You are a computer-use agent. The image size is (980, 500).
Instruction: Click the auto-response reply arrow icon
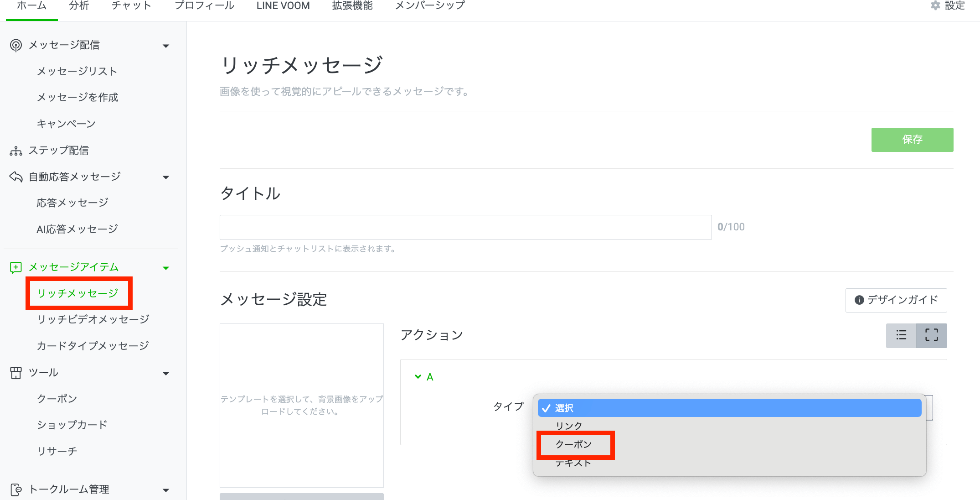(16, 177)
